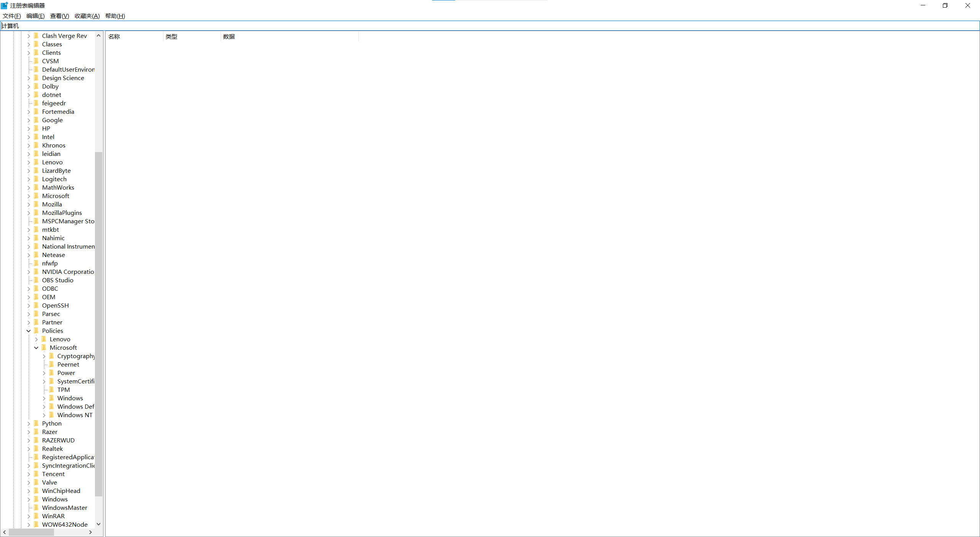Click the folder icon beside OBS Studio
Image resolution: width=980 pixels, height=537 pixels.
[36, 280]
